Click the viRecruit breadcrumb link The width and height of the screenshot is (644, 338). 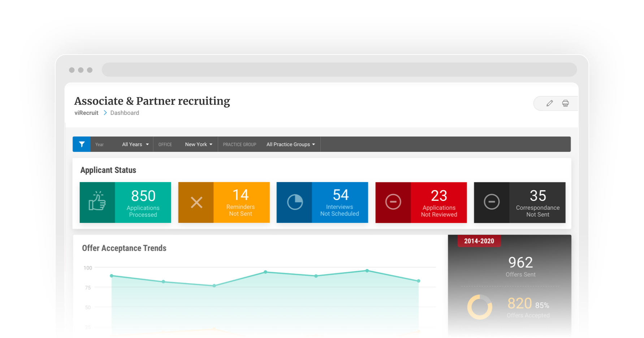pos(86,113)
